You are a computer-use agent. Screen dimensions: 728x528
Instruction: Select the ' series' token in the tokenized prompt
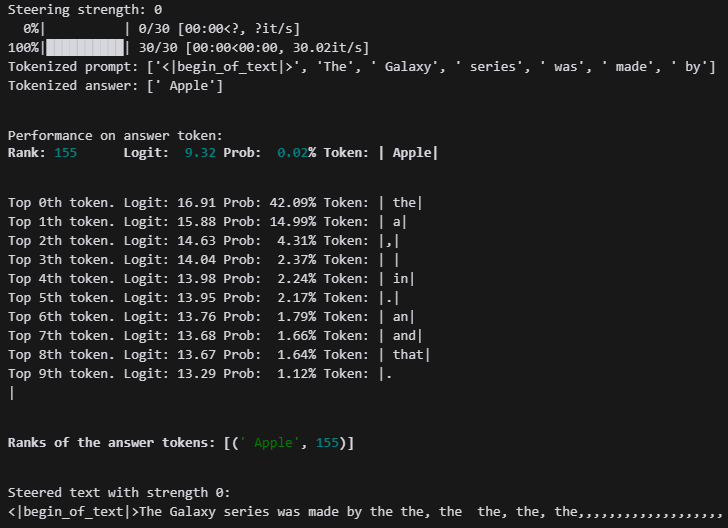point(488,67)
